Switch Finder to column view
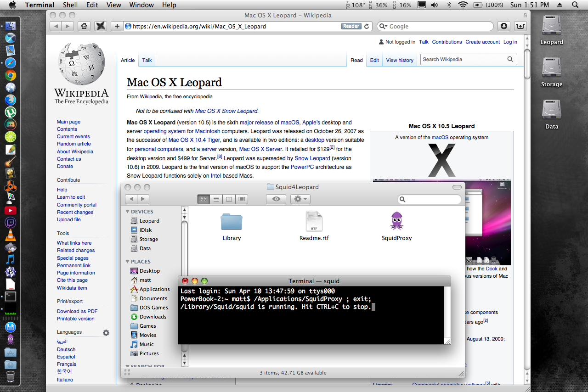 [228, 199]
